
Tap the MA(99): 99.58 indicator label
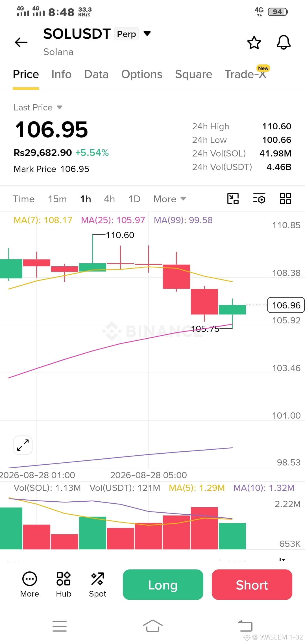click(x=183, y=220)
